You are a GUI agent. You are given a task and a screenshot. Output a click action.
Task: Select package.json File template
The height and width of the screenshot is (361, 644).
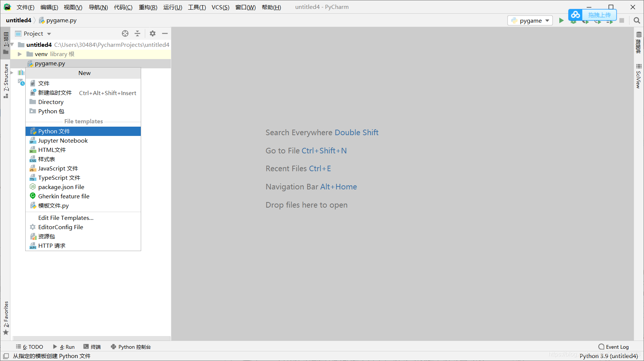pyautogui.click(x=83, y=187)
